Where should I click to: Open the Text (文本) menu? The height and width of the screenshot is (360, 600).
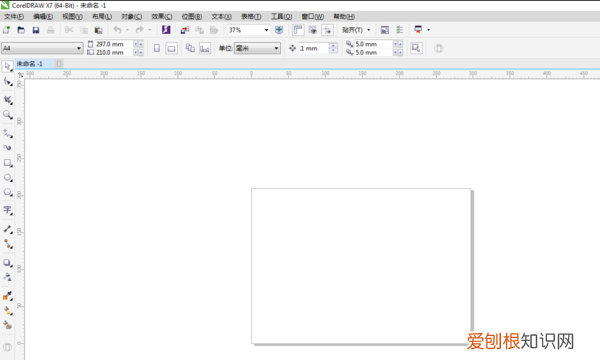[x=221, y=16]
